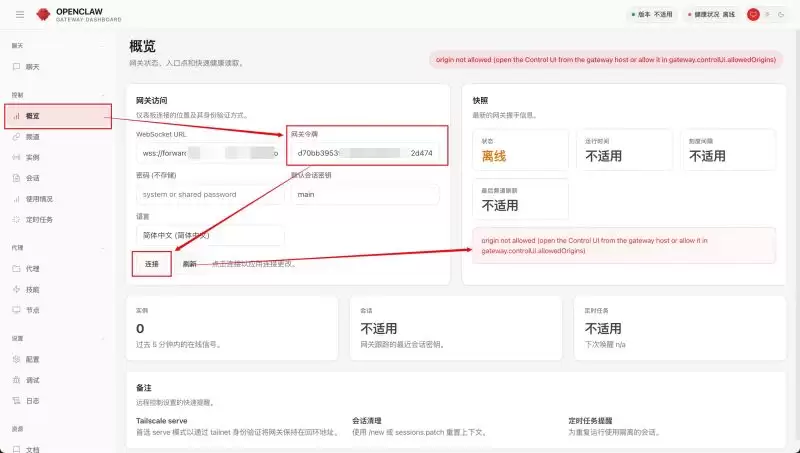Click the 最后频道刷新 不适用 card

(520, 199)
